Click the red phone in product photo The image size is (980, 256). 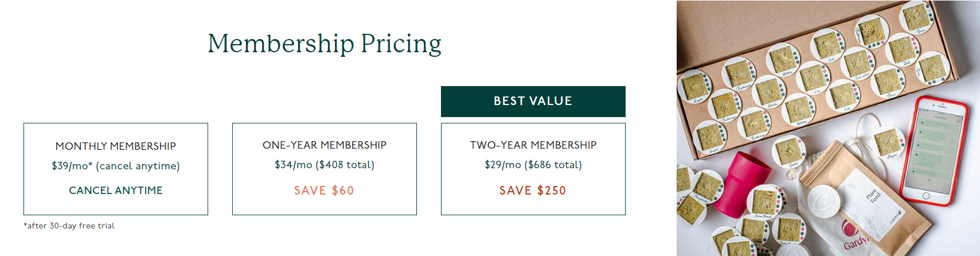[934, 154]
